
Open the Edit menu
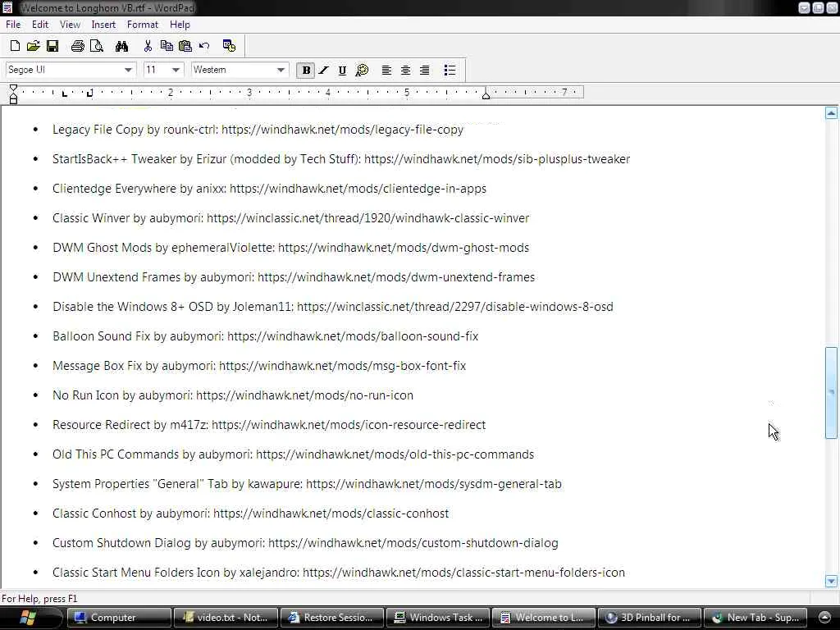pos(40,25)
